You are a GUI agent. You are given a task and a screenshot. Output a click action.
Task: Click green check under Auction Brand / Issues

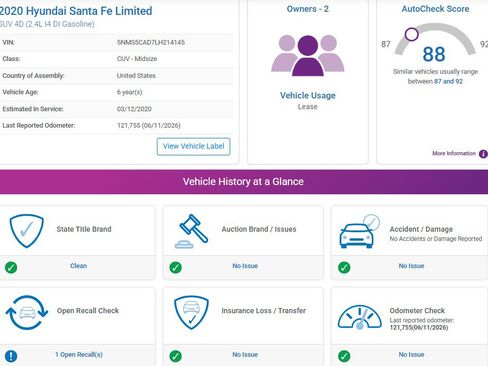click(x=175, y=267)
